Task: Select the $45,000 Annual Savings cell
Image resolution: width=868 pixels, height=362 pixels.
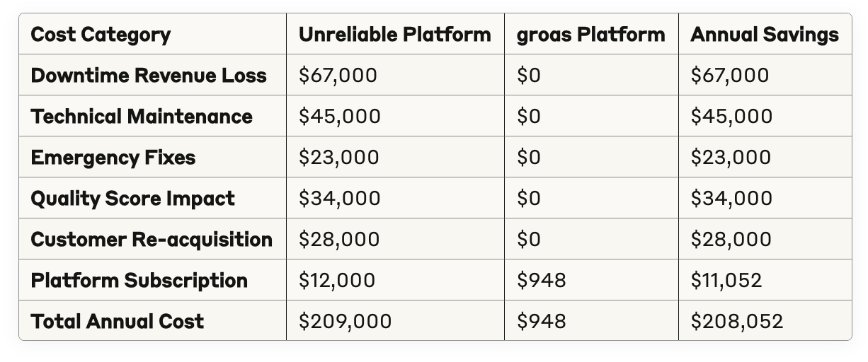Action: (731, 117)
